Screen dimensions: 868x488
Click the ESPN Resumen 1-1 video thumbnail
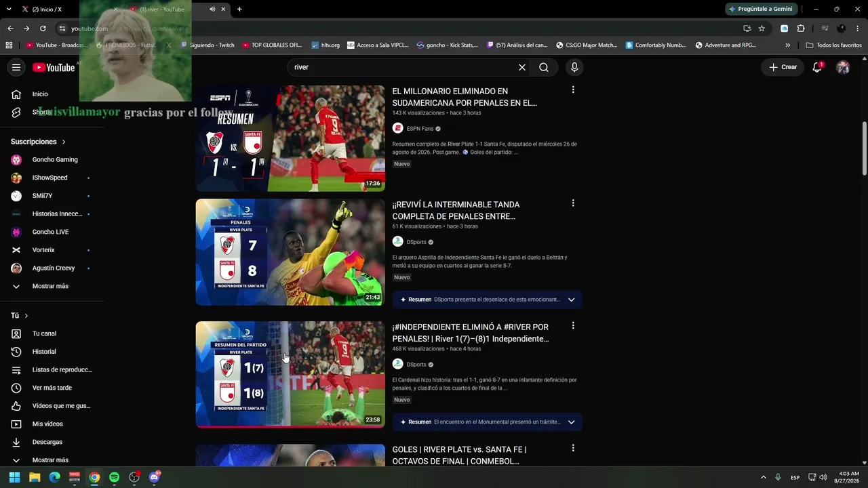290,138
